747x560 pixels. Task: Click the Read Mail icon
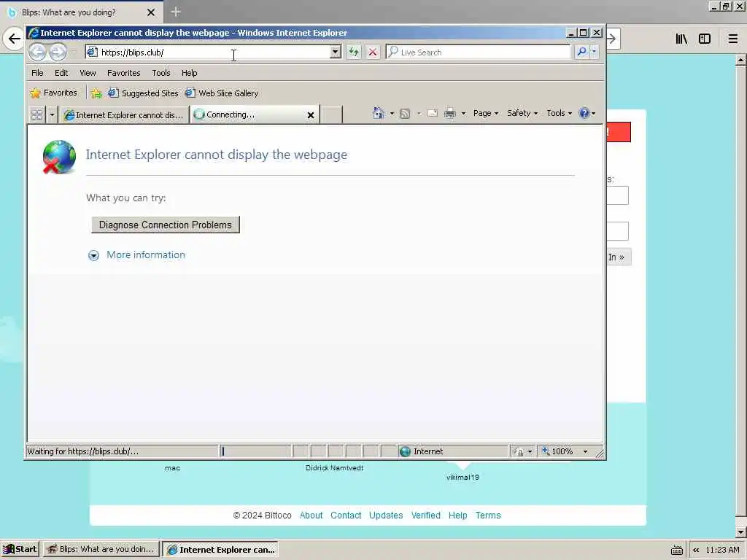(x=433, y=113)
